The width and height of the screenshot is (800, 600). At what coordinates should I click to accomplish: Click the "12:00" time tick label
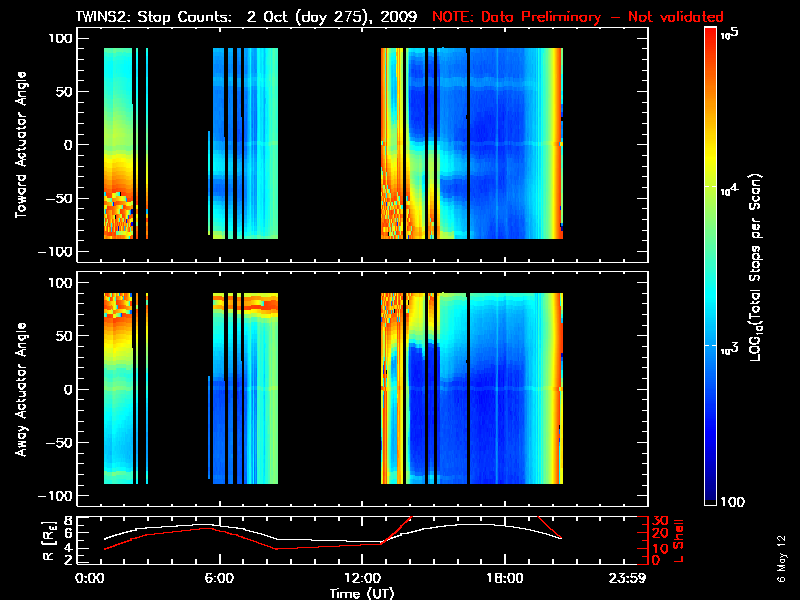[362, 578]
